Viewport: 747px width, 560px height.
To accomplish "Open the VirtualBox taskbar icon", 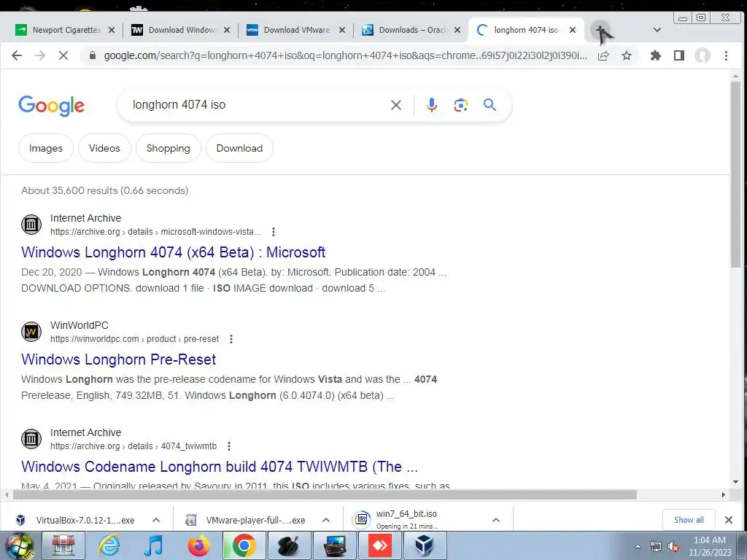I will coord(424,545).
